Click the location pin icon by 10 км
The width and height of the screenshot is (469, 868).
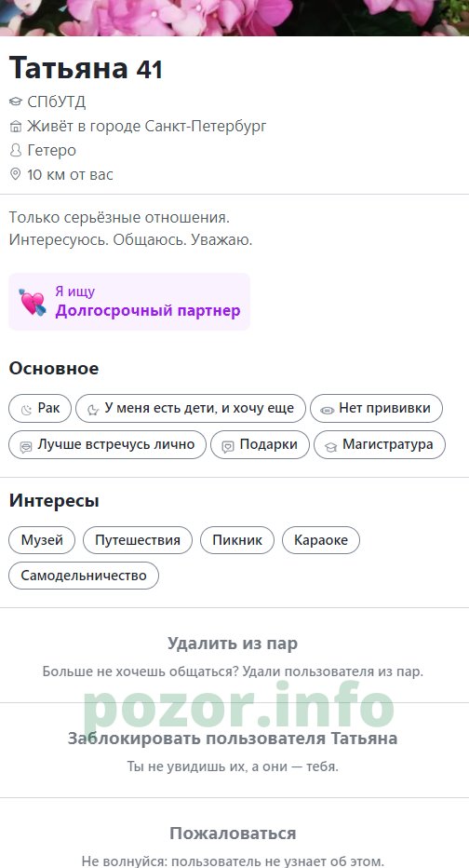16,174
